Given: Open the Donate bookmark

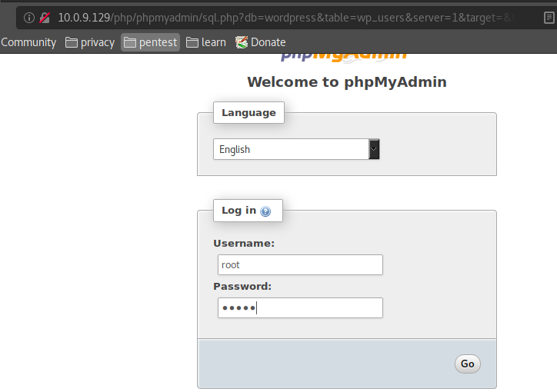Looking at the screenshot, I should [x=260, y=42].
